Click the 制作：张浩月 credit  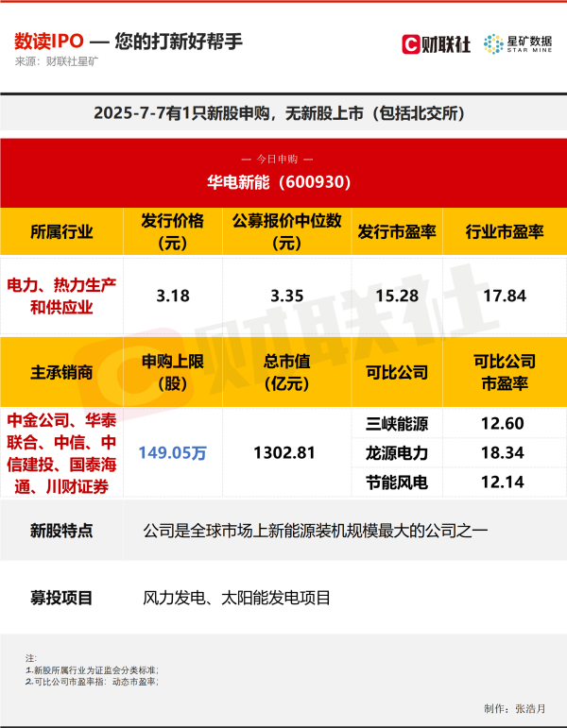coord(514,708)
